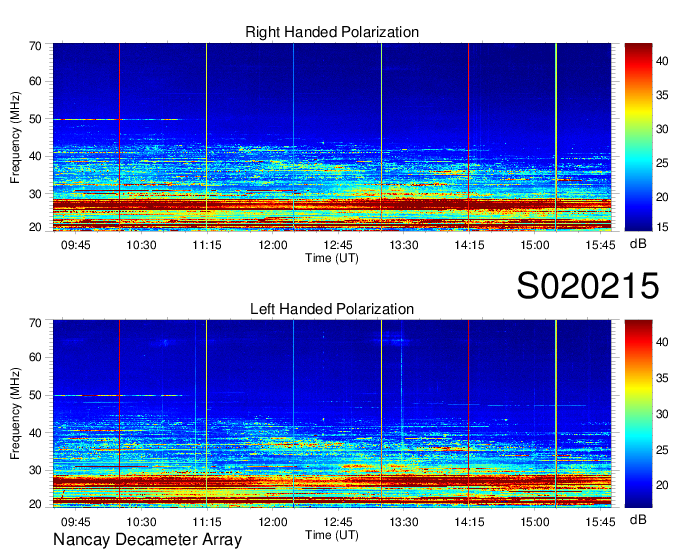This screenshot has width=680, height=552.
Task: Click the '15:45' tick under Left Handed plot
Action: pyautogui.click(x=600, y=522)
